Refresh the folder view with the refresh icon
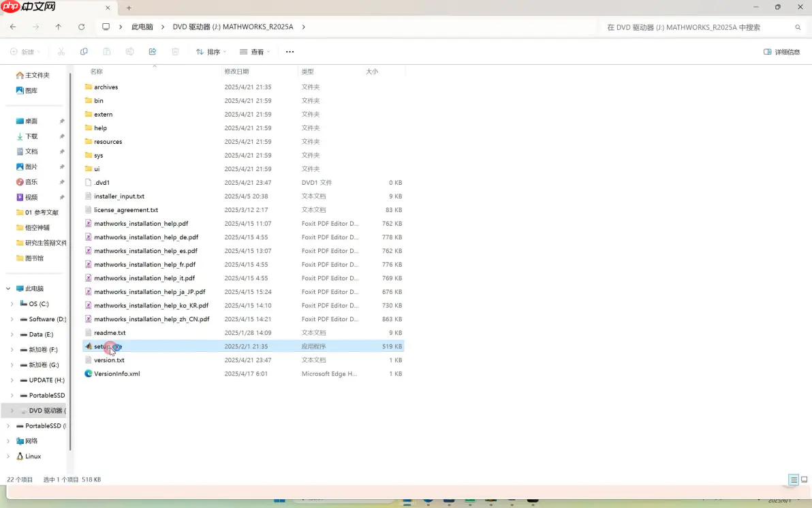 81,27
